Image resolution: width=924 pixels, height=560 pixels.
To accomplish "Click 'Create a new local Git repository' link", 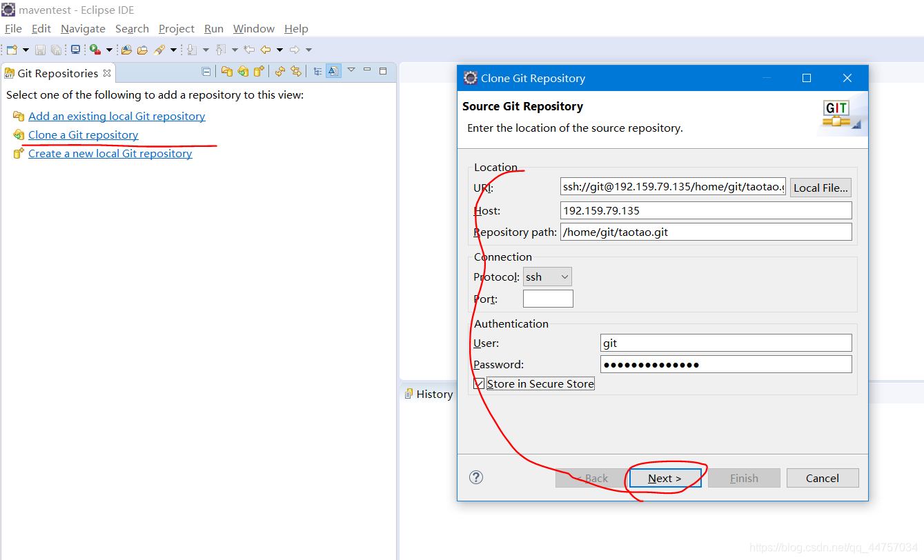I will point(110,153).
